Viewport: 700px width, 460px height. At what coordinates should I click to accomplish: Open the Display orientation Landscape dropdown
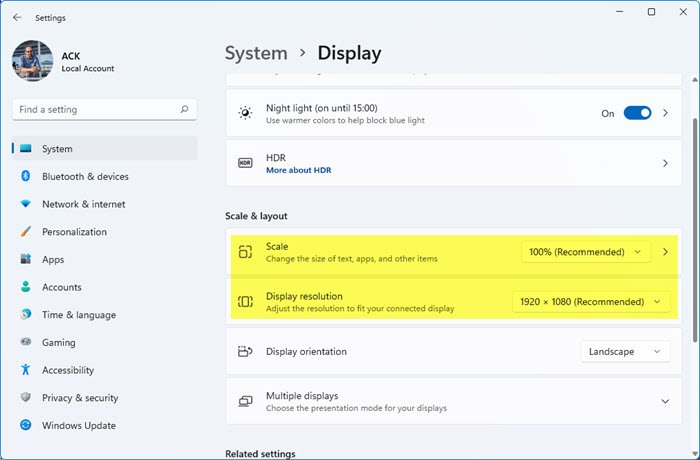(x=625, y=351)
